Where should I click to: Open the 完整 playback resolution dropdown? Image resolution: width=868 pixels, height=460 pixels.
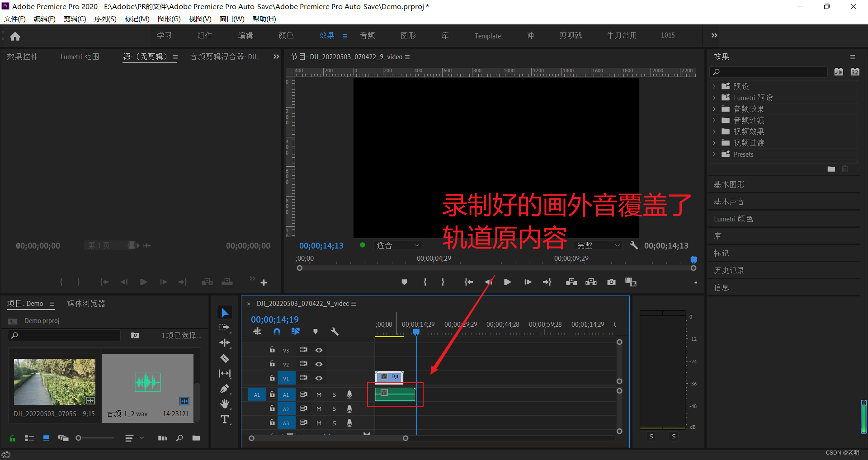(x=599, y=245)
